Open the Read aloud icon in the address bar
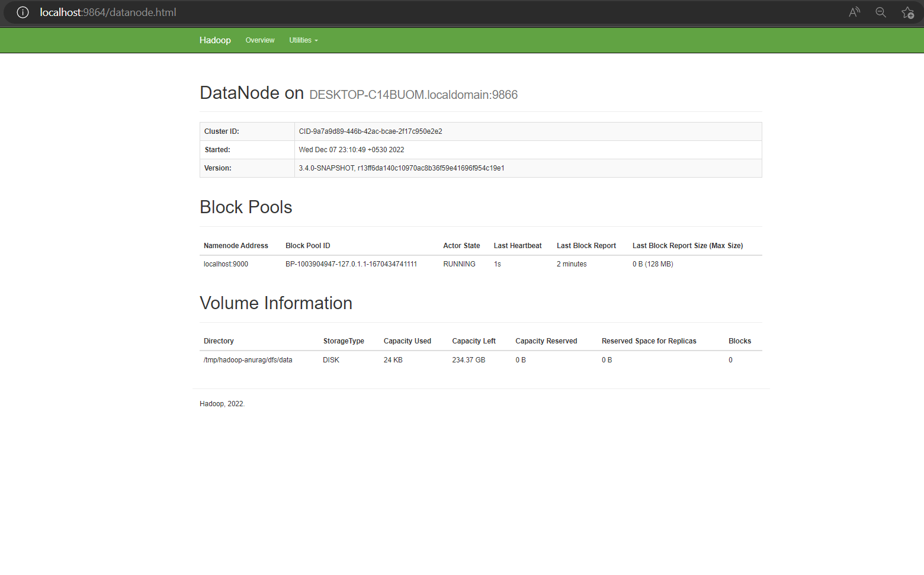This screenshot has height=575, width=924. point(854,12)
